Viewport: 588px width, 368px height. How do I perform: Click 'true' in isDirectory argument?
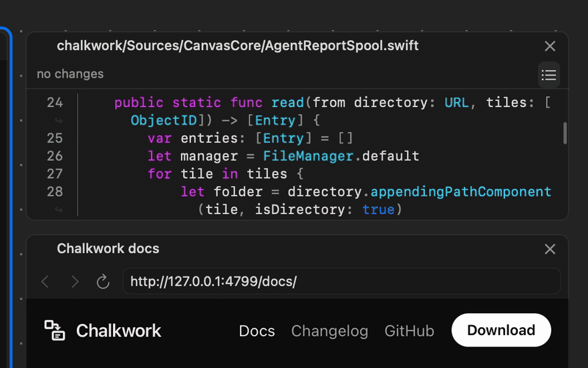point(378,209)
